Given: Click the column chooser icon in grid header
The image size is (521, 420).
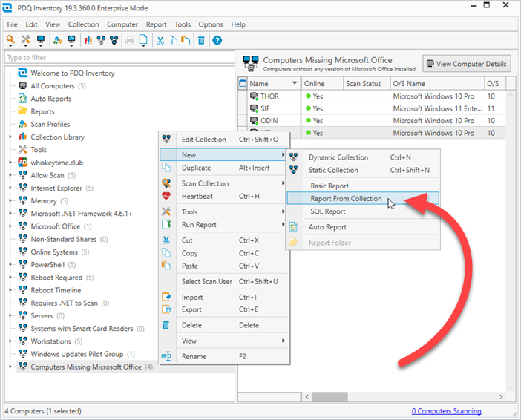Looking at the screenshot, I should point(243,83).
